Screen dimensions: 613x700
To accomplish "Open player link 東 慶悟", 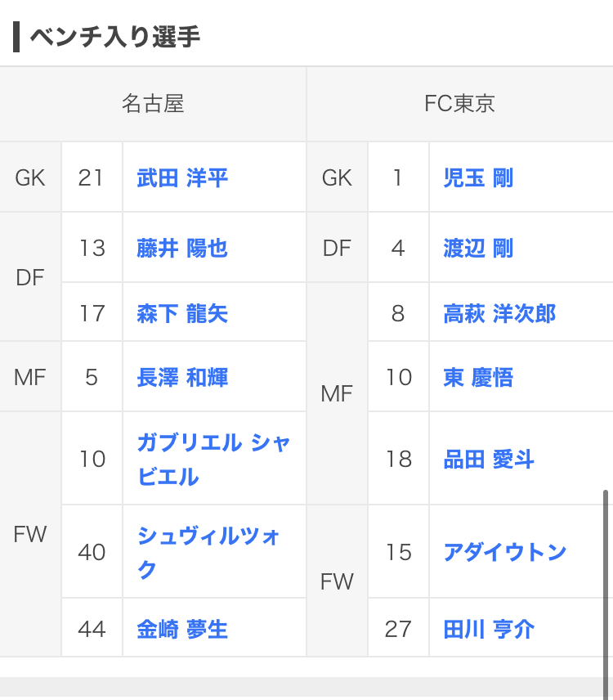I will pyautogui.click(x=478, y=377).
